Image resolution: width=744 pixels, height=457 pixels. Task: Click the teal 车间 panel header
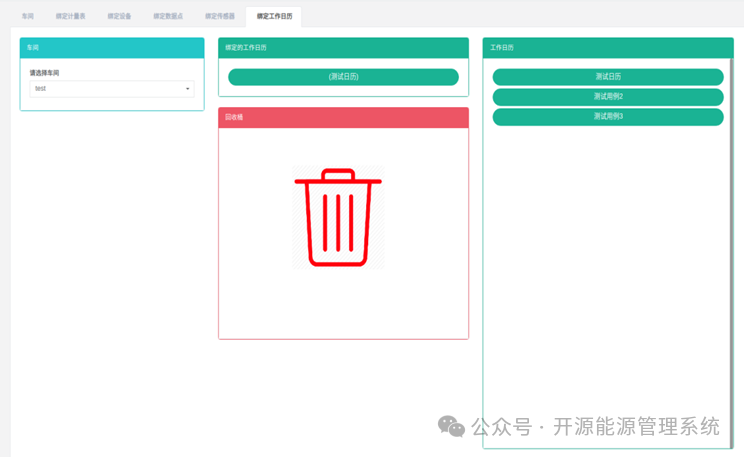click(112, 48)
